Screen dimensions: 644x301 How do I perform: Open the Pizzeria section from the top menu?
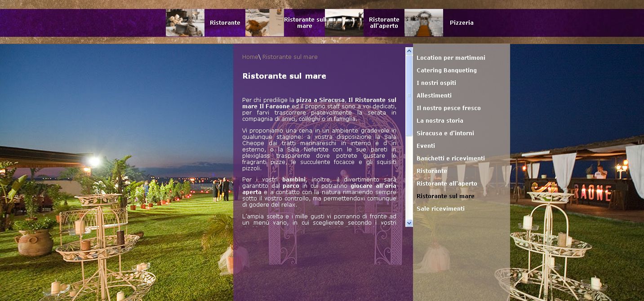(x=462, y=22)
